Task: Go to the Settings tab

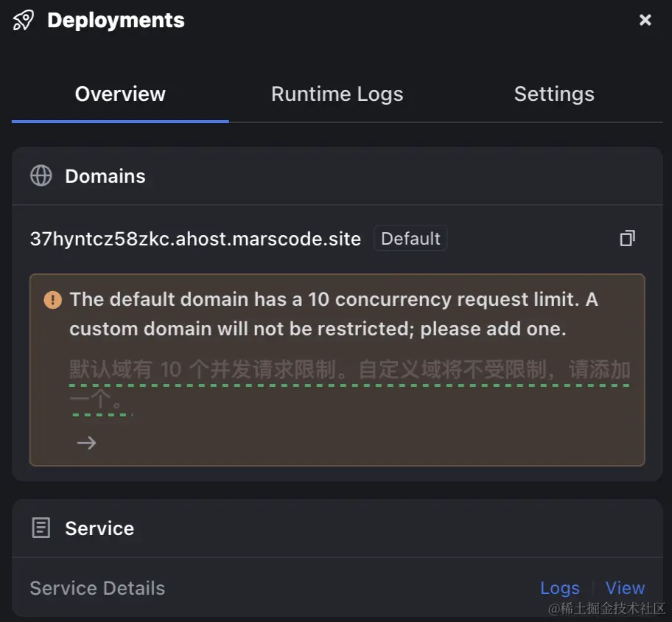Action: (554, 94)
